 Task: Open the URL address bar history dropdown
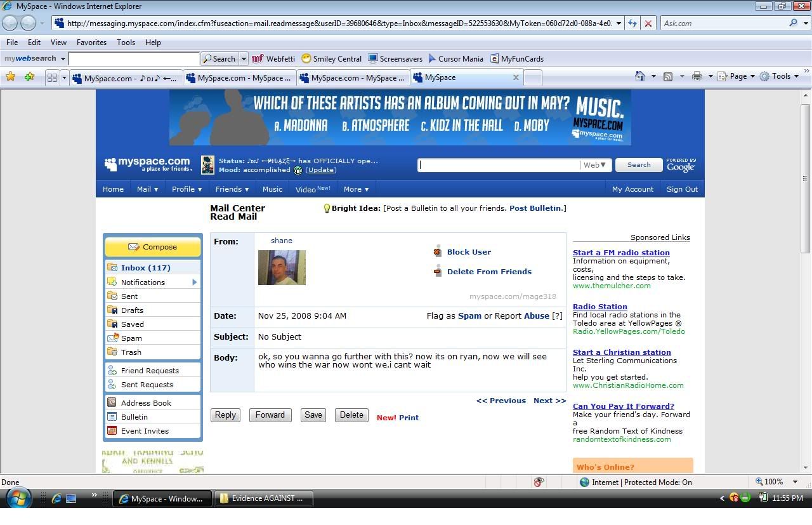(618, 23)
